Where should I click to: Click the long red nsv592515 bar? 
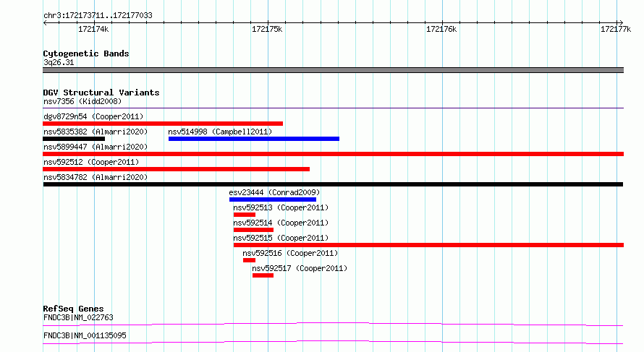[429, 245]
